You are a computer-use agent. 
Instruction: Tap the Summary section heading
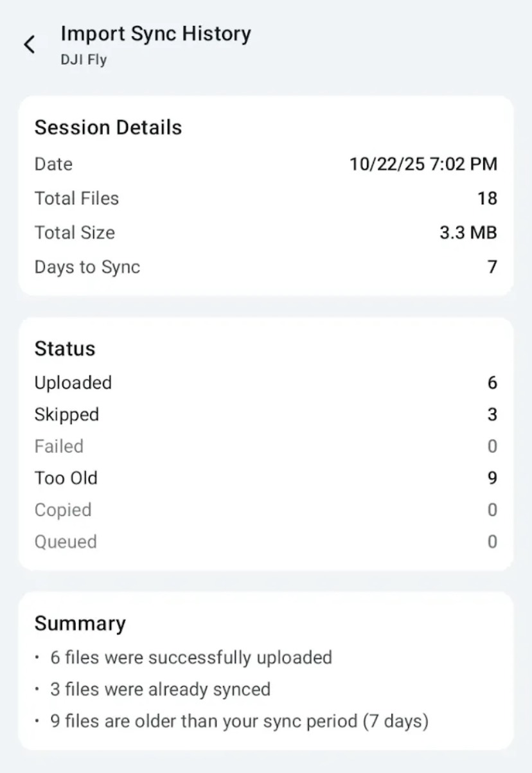pos(80,623)
